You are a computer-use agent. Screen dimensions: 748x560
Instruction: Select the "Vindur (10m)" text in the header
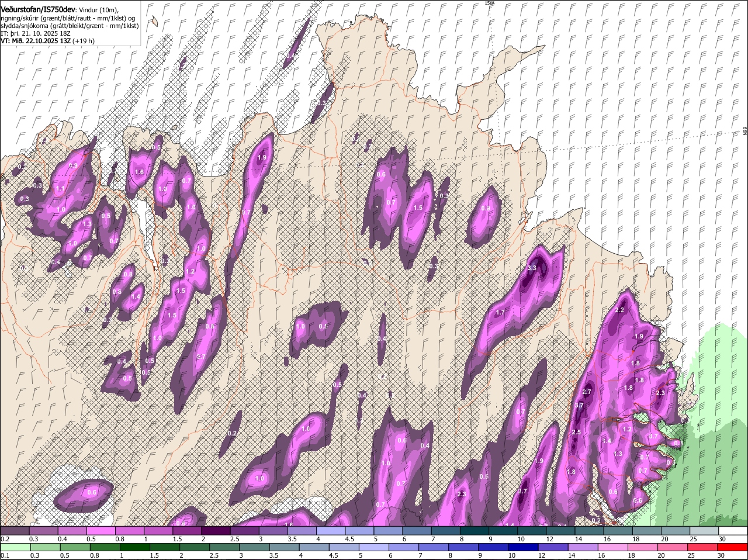pos(98,11)
